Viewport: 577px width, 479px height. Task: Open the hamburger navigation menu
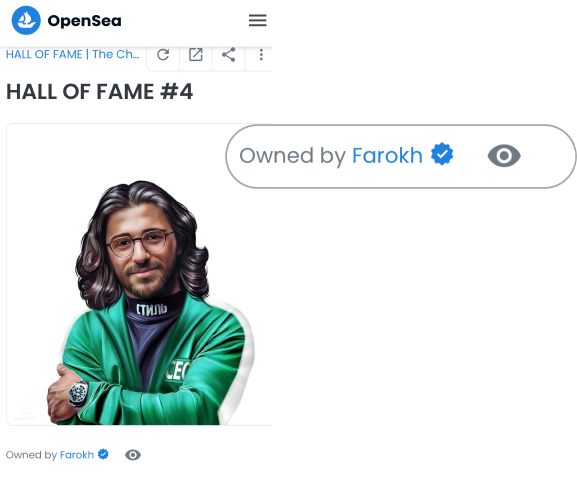pyautogui.click(x=258, y=20)
